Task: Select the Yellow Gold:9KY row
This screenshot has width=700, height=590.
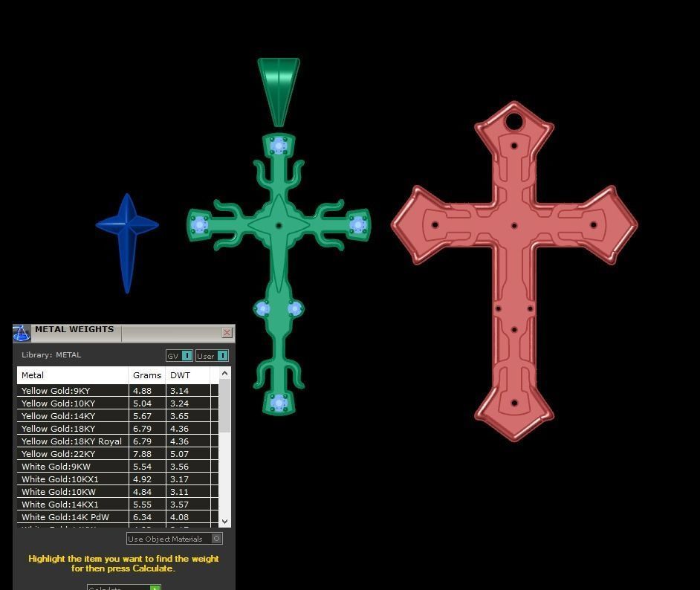Action: tap(117, 391)
